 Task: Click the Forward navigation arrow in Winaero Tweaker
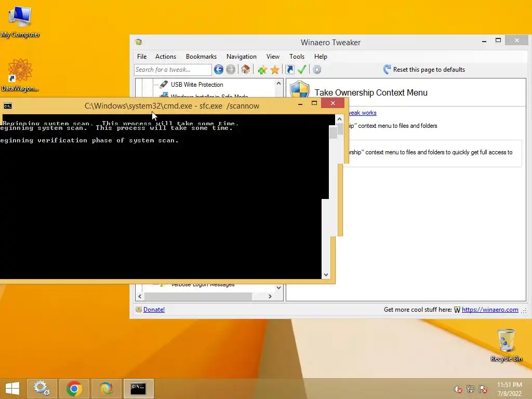coord(231,70)
